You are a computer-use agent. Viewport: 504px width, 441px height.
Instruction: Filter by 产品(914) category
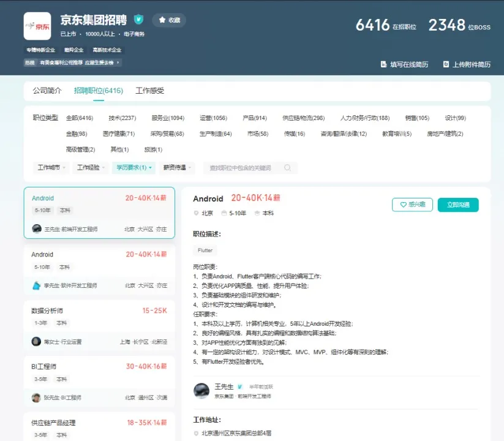point(255,118)
